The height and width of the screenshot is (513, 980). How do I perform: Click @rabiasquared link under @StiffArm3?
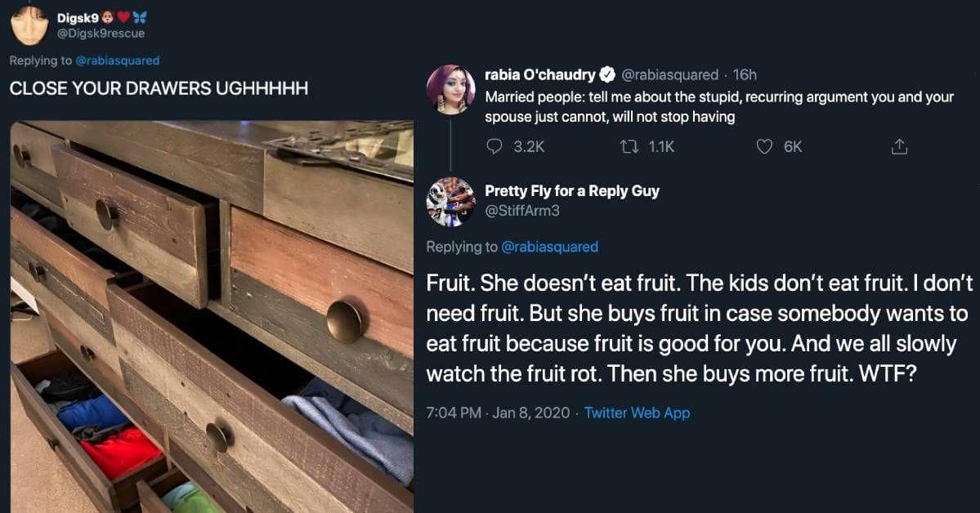tap(548, 247)
